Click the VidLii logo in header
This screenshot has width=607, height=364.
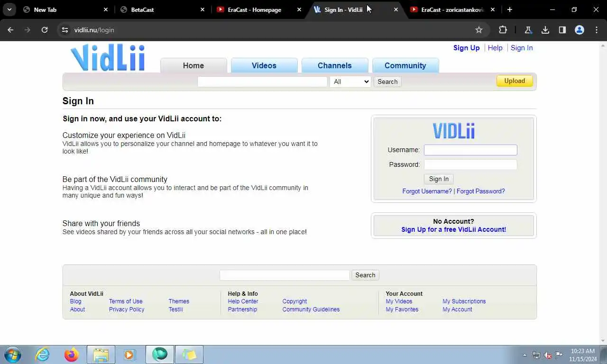(x=108, y=58)
